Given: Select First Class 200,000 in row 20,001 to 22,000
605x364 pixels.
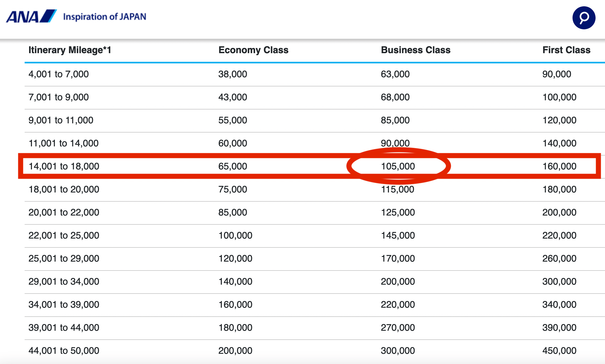Looking at the screenshot, I should click(x=559, y=212).
